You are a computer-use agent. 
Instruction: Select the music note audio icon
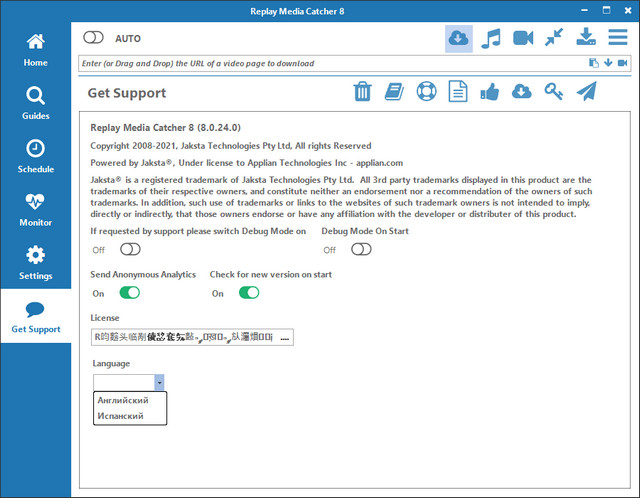[491, 38]
